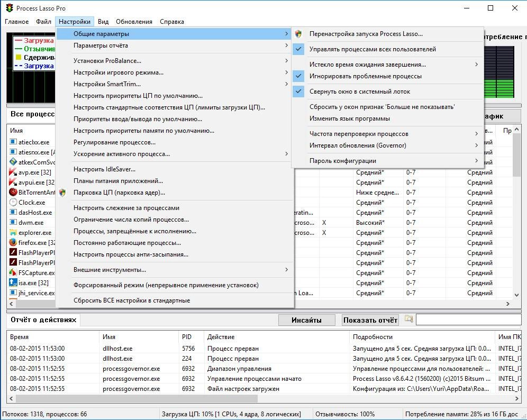Expand Ускорение активного процесса submenu

tap(175, 154)
